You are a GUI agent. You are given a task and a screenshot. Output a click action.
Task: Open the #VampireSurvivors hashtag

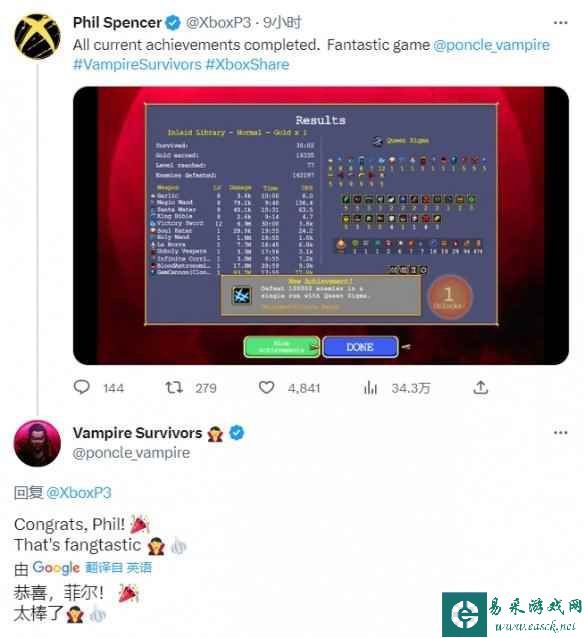pos(138,65)
